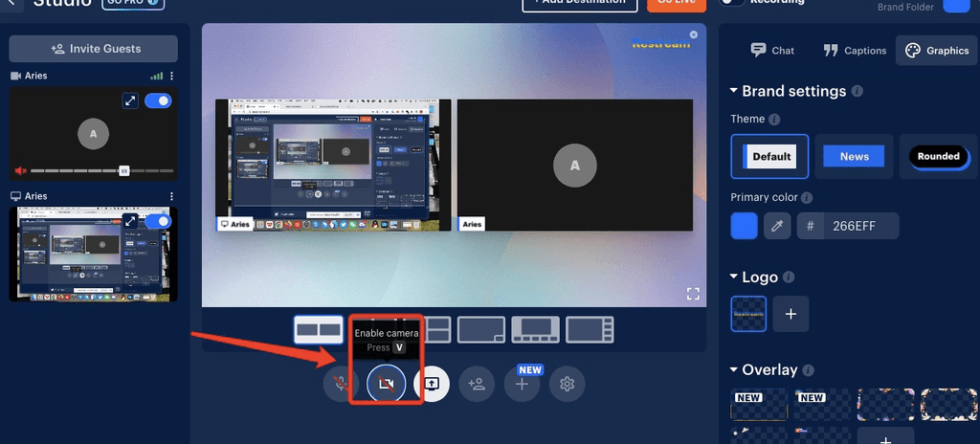The height and width of the screenshot is (444, 980).
Task: Toggle Aries screen share source on stage
Action: click(x=158, y=221)
